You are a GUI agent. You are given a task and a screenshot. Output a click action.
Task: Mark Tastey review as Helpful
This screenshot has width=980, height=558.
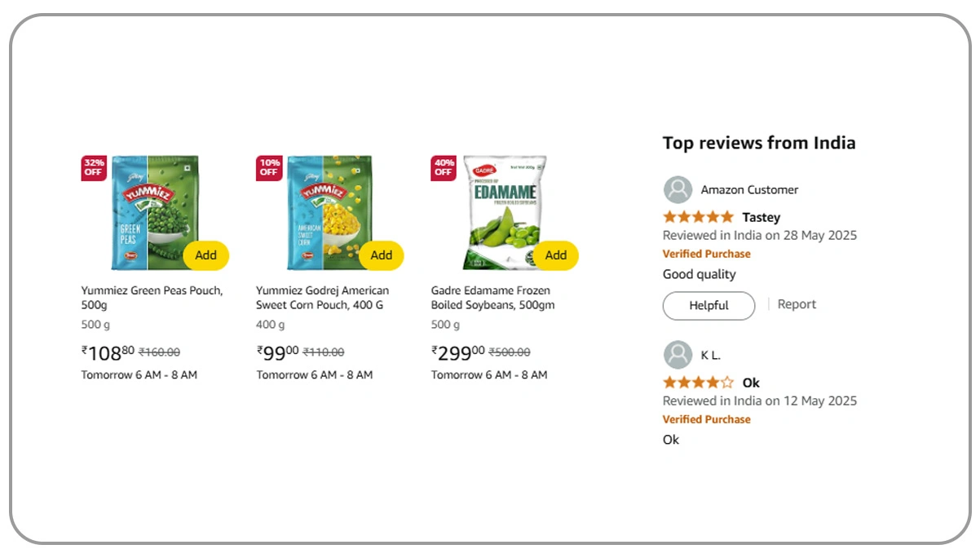point(708,306)
